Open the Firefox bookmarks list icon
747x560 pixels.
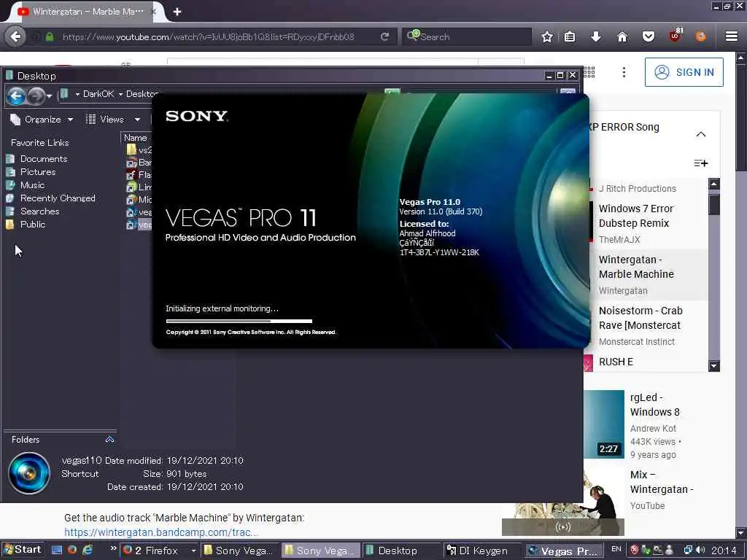click(570, 36)
